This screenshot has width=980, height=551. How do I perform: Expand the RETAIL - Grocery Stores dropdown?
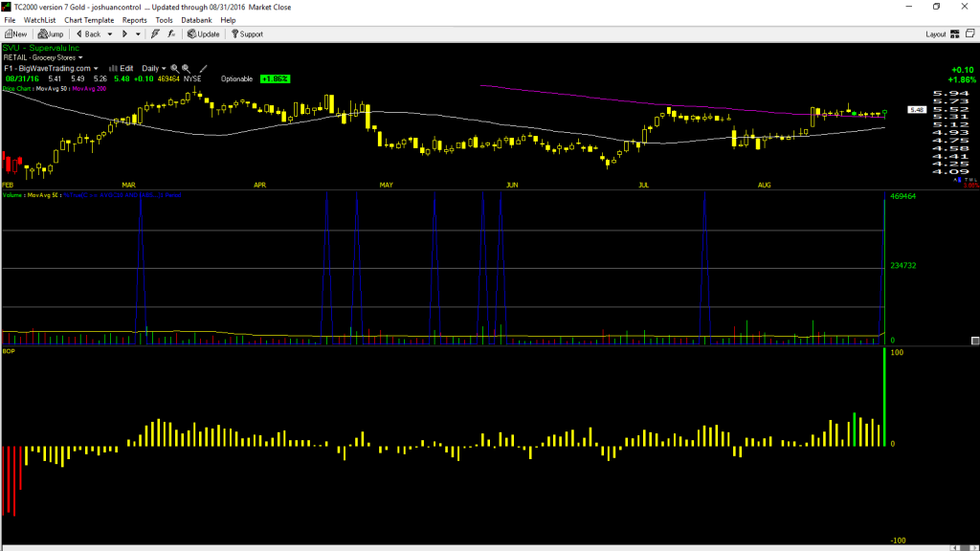pyautogui.click(x=43, y=57)
